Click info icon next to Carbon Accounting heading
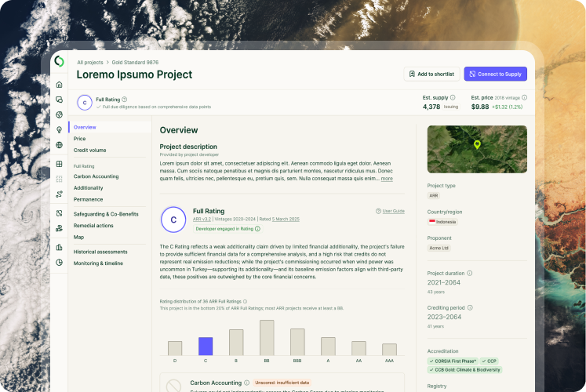The image size is (586, 392). tap(246, 383)
